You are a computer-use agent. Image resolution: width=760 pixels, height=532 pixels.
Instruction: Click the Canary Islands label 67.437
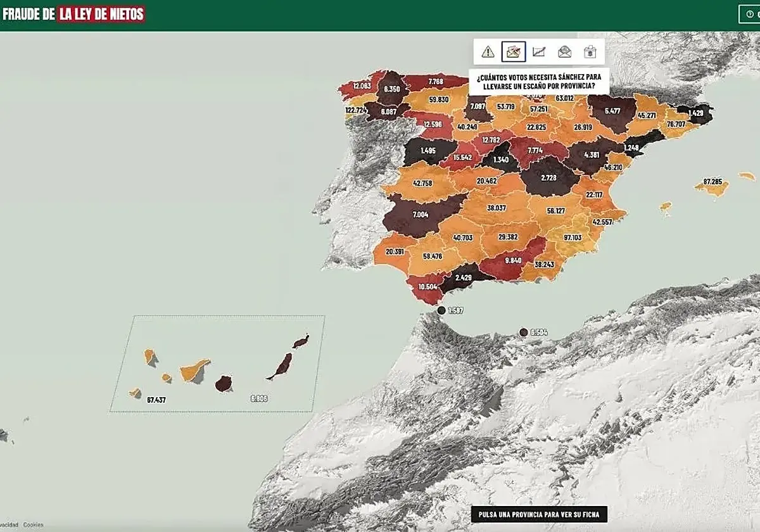[x=156, y=400]
